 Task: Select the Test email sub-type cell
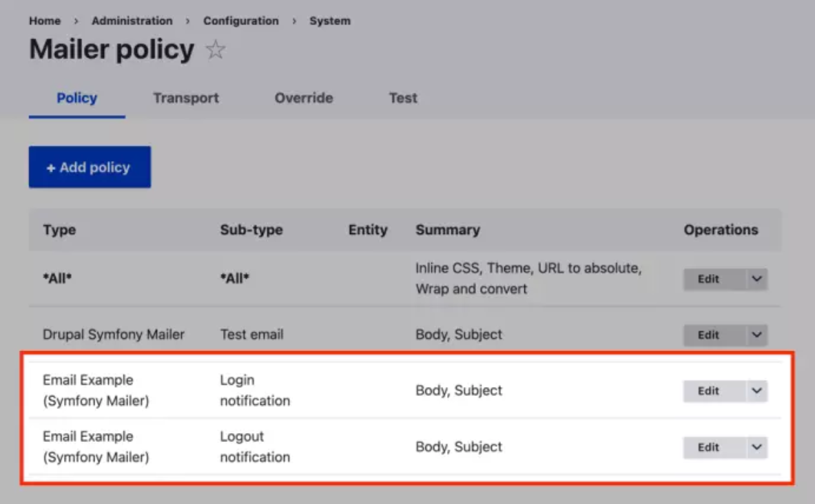pos(251,334)
